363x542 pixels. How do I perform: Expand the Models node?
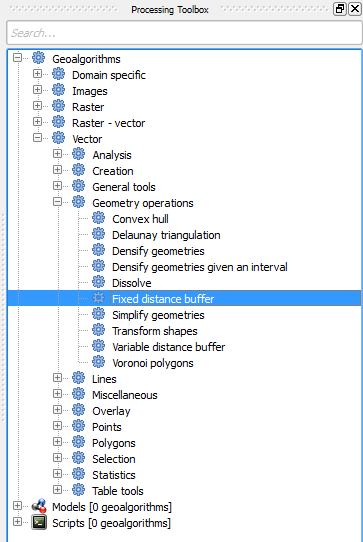17,506
